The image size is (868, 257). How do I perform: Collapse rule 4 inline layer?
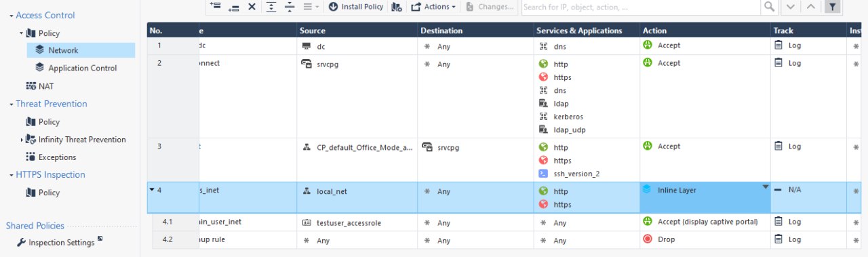pos(152,190)
